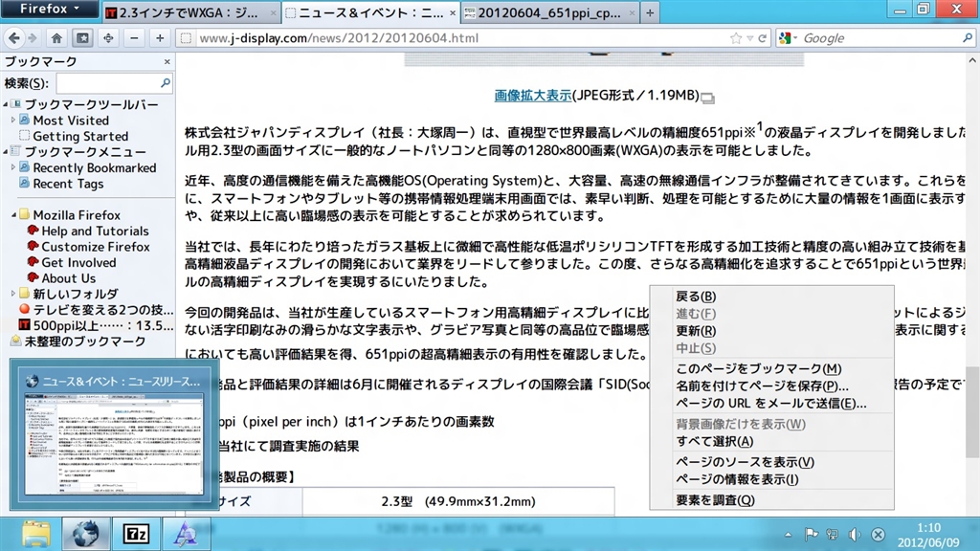Expand the Most Visited folder
Image resolution: width=980 pixels, height=551 pixels.
[13, 120]
